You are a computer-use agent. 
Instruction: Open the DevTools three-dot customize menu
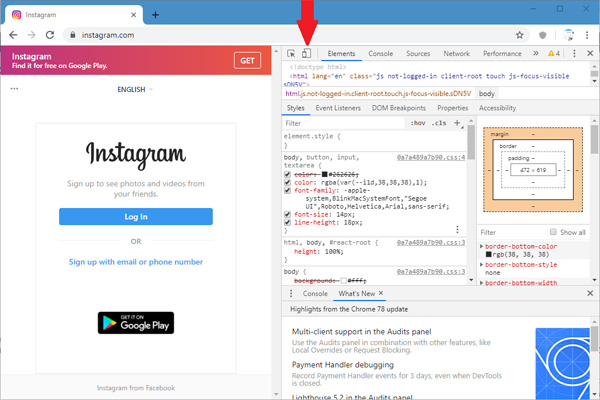point(574,54)
